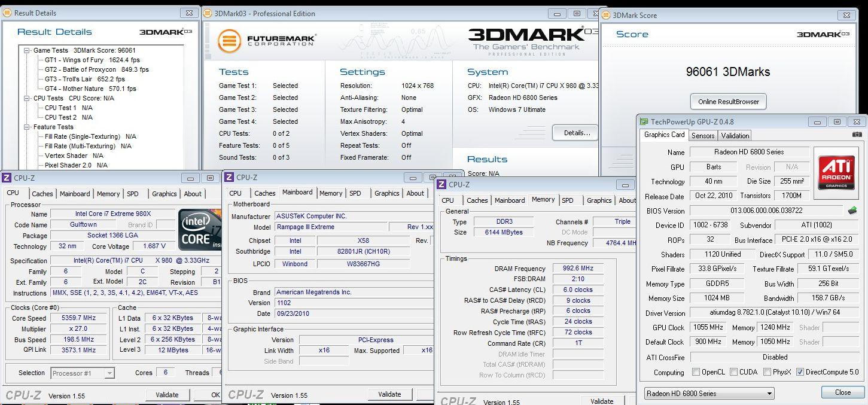
Task: Click the BIOS save chip icon in GPU-Z
Action: coord(852,211)
